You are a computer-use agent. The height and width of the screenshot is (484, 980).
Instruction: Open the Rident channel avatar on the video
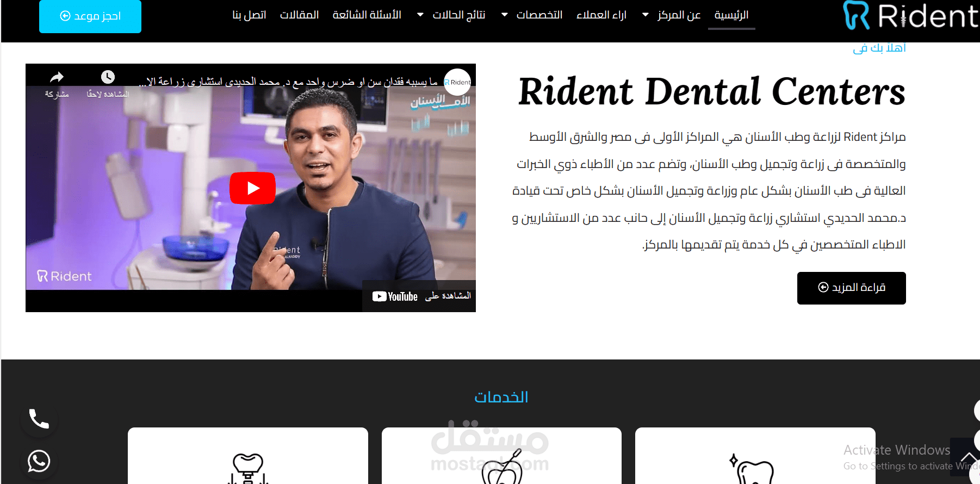(457, 82)
